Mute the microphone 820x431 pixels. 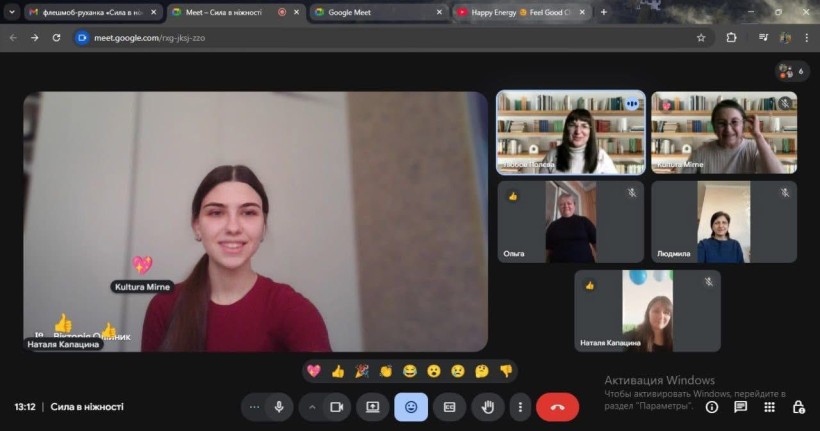coord(279,407)
